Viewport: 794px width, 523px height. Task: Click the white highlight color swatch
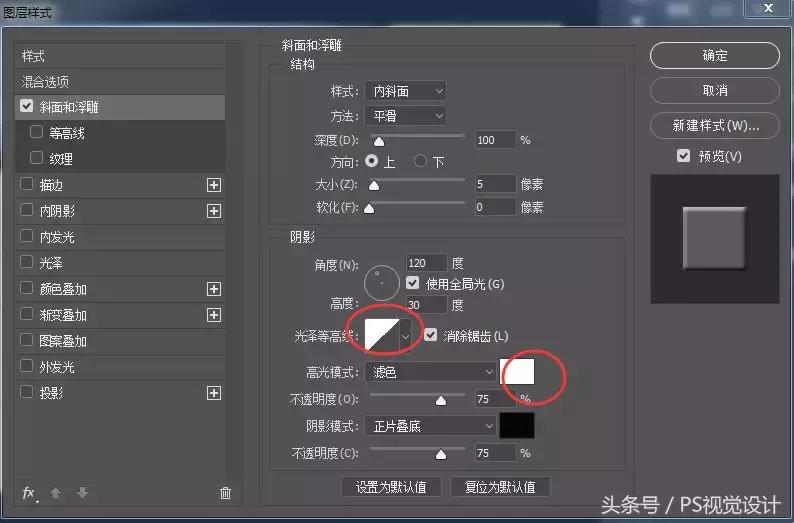pyautogui.click(x=517, y=372)
